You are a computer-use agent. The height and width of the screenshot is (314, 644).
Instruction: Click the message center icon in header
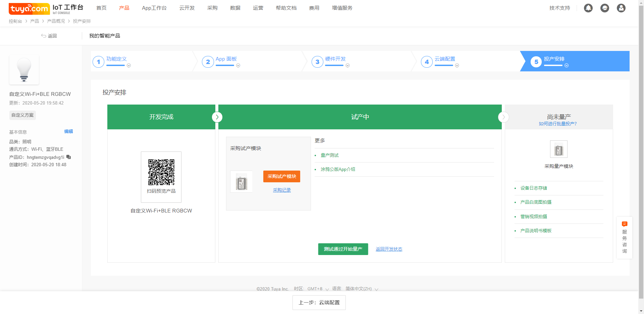[x=604, y=8]
